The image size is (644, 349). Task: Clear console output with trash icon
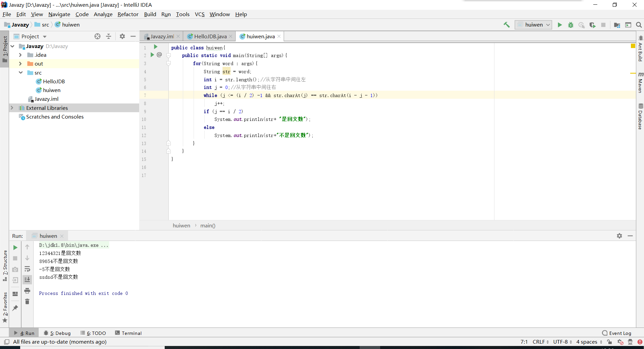[x=27, y=302]
